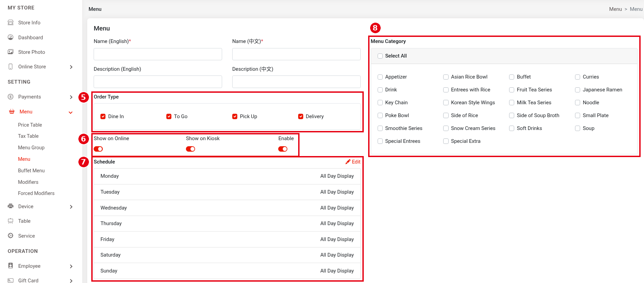Turn off Show on Online toggle

(98, 149)
